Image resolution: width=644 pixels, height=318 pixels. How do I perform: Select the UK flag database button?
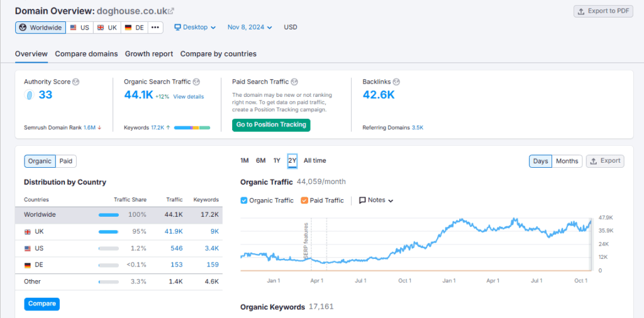tap(107, 28)
